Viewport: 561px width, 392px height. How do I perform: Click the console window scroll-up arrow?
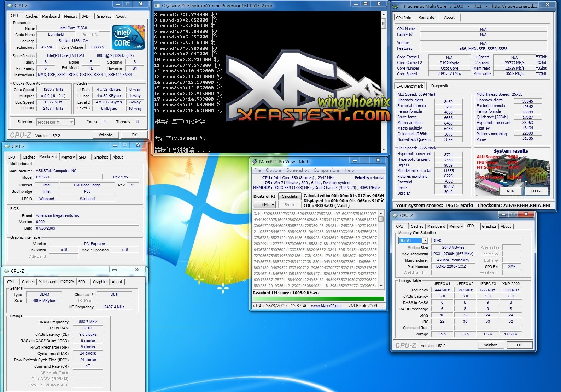point(384,14)
